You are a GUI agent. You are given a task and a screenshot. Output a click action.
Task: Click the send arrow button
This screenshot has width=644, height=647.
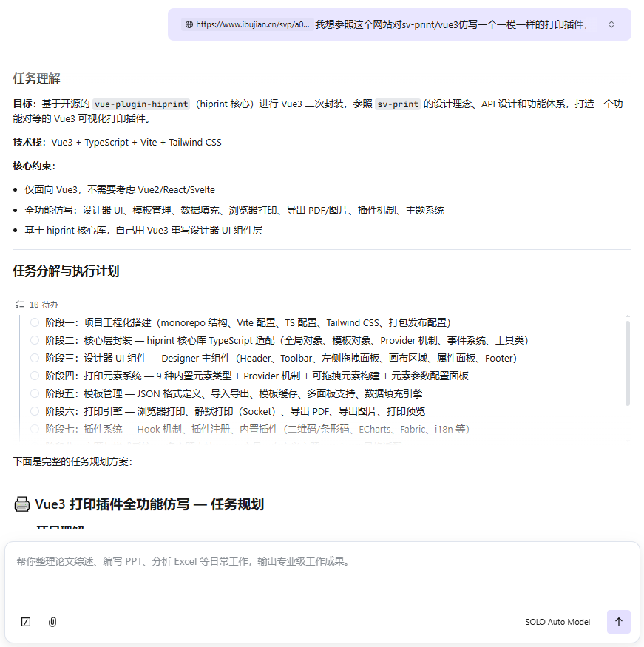[618, 622]
